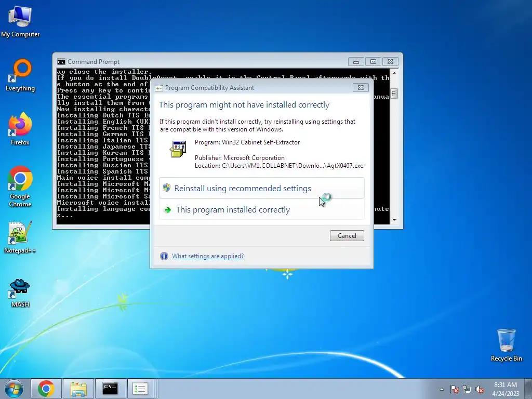Choose This program installed correctly
Screen dimensions: 532x399
click(x=262, y=209)
